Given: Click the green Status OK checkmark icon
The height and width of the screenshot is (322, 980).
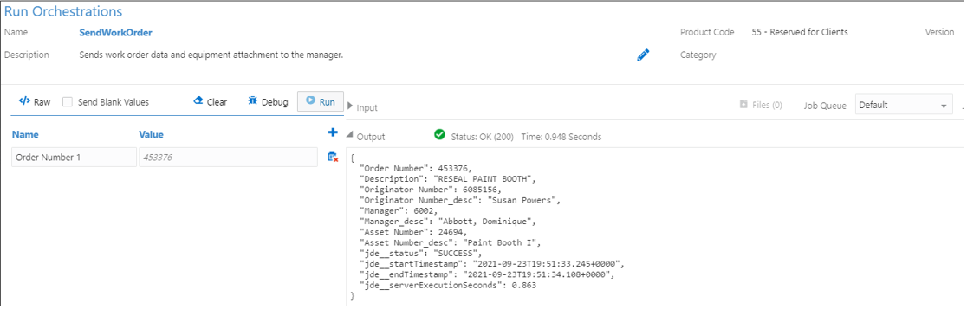Looking at the screenshot, I should (x=439, y=135).
